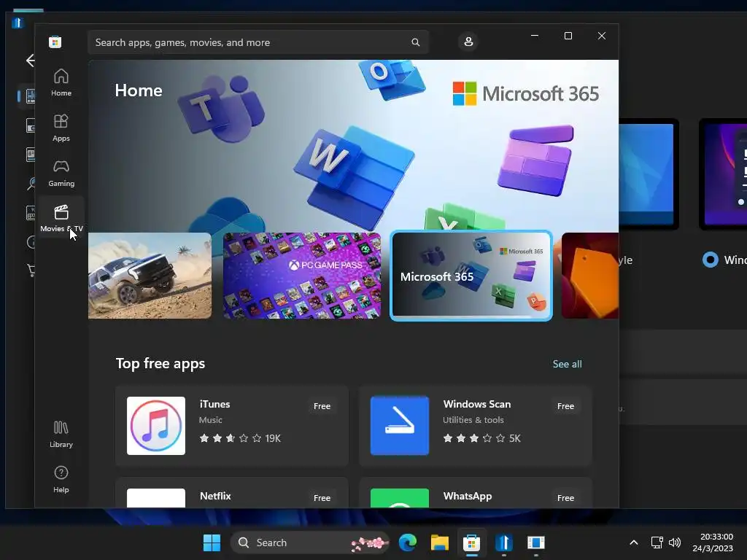Select the Microsoft 365 carousel thumbnail
The height and width of the screenshot is (560, 747).
tap(471, 276)
